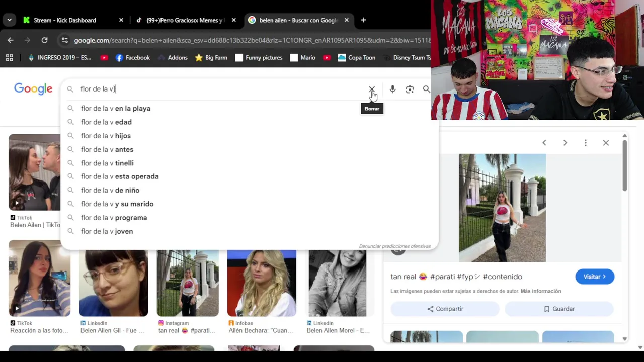Choose suggestion flor de la v de niño
Image resolution: width=644 pixels, height=362 pixels.
pos(249,190)
